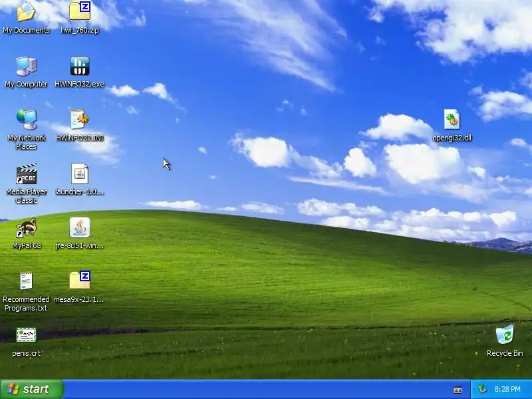Select the Recycle Bin icon
532x399 pixels.
click(x=505, y=335)
